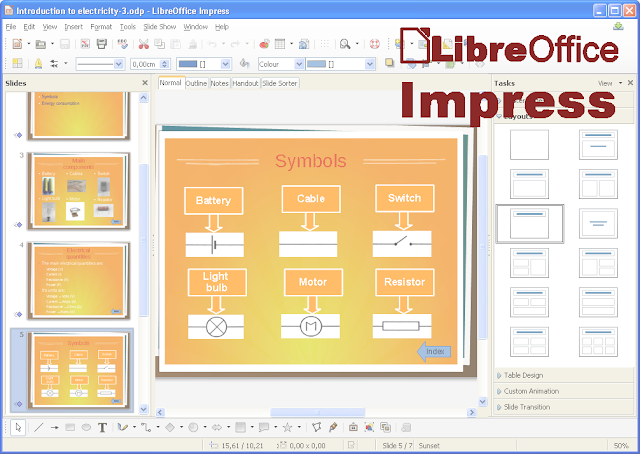Open the Line Style combo box
This screenshot has width=640, height=454.
[x=100, y=64]
